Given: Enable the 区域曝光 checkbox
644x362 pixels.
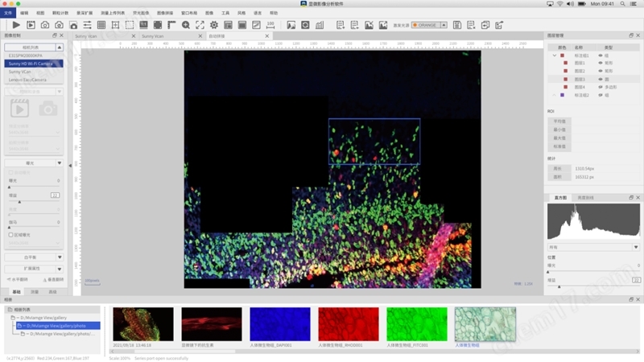Looking at the screenshot, I should click(10, 235).
